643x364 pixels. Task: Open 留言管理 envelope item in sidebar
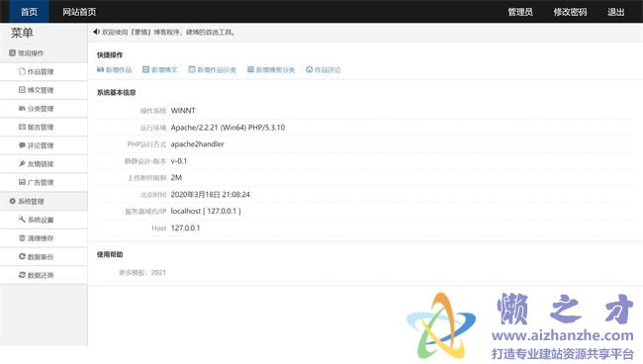tap(44, 127)
